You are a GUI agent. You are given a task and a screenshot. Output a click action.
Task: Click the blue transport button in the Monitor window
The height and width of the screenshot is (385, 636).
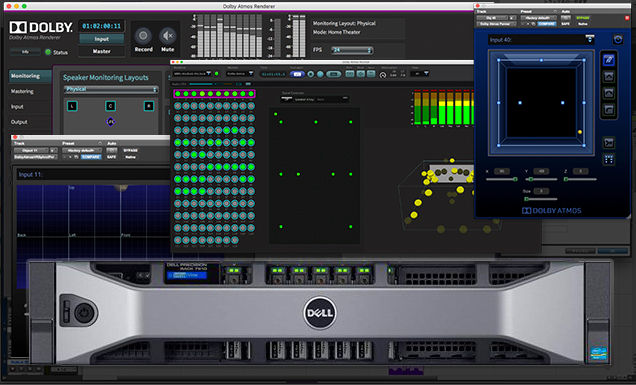tap(297, 74)
